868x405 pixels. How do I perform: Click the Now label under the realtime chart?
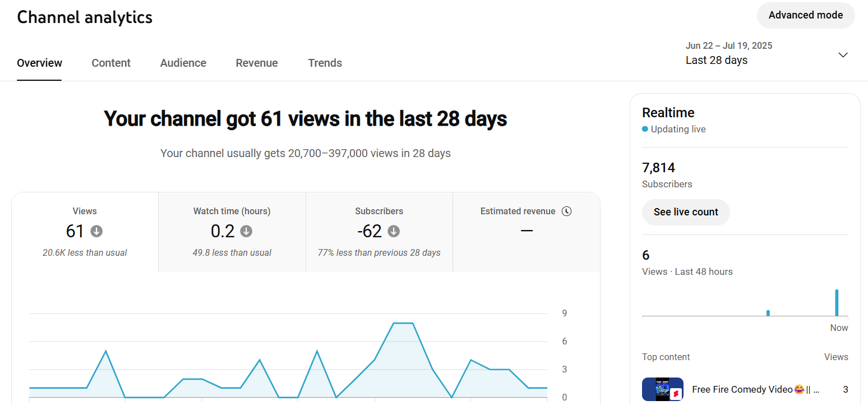tap(839, 328)
